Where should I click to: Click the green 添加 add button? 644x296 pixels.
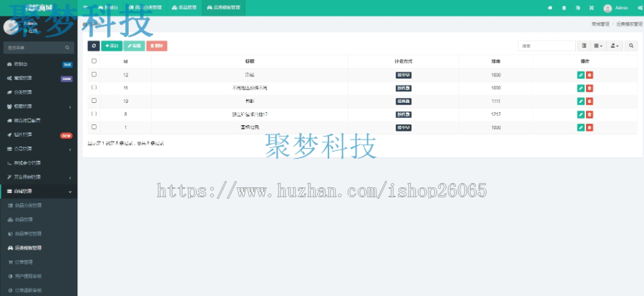click(x=112, y=46)
